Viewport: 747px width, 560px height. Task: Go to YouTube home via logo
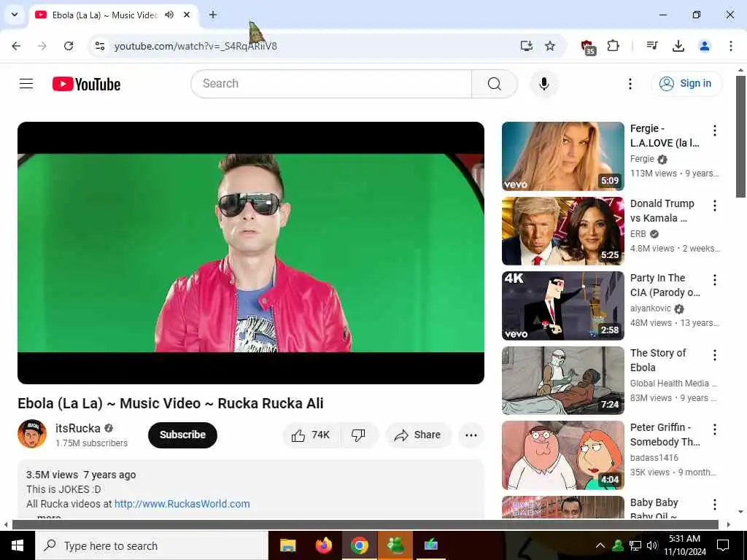click(86, 85)
